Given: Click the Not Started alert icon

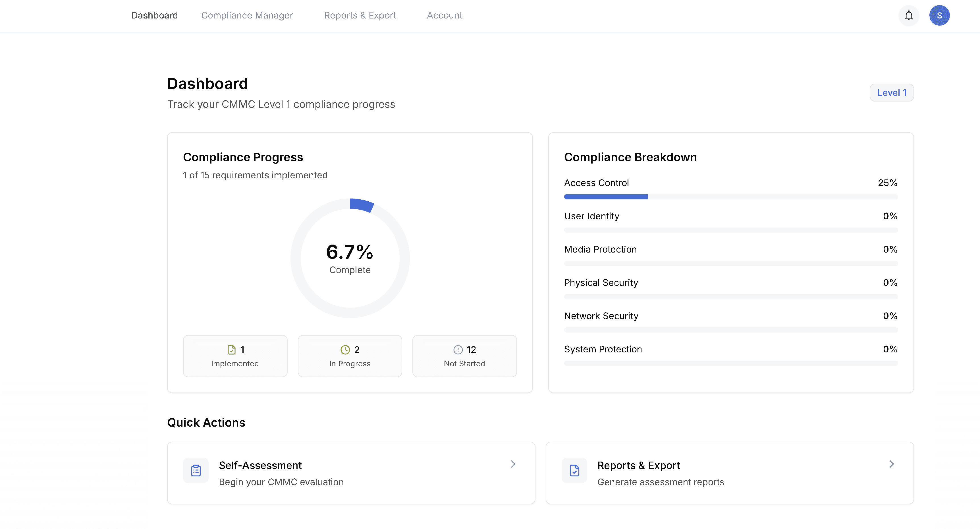Looking at the screenshot, I should 458,349.
